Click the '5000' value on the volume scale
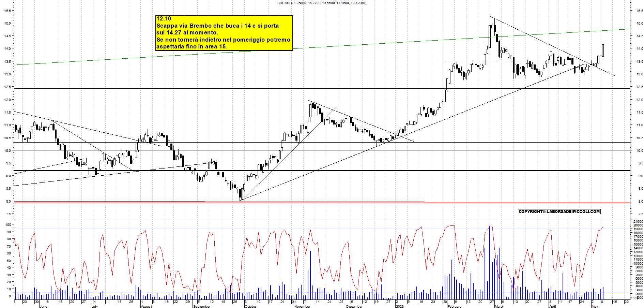The image size is (644, 308). (639, 282)
